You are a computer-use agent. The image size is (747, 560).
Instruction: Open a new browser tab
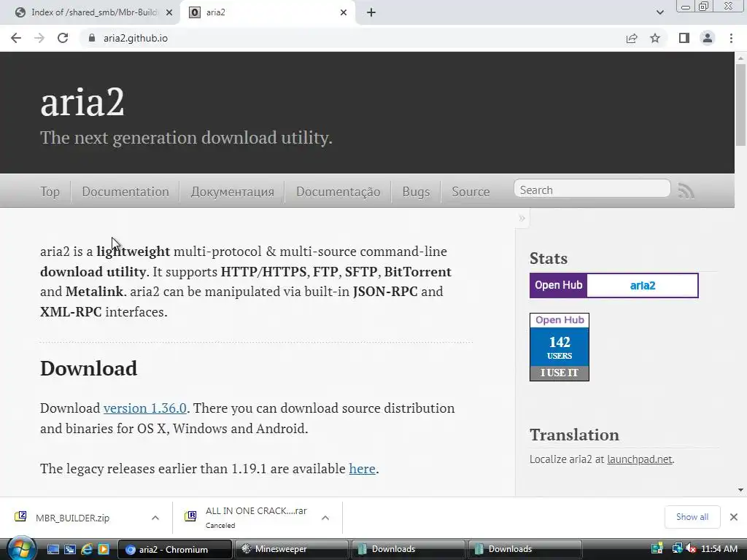pos(371,12)
